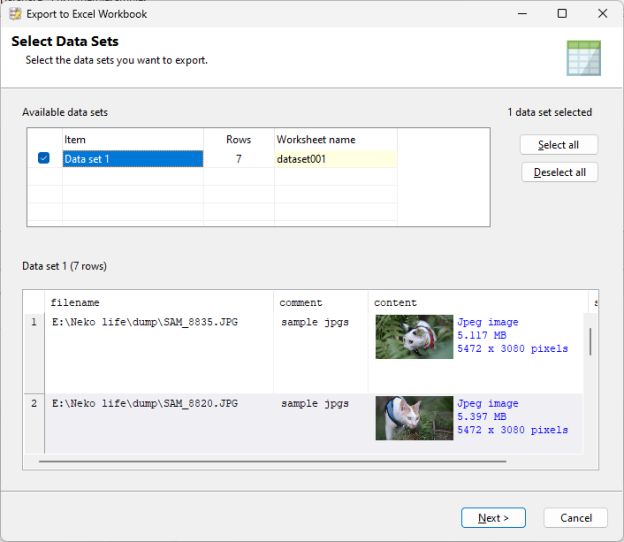Close the Export to Excel Workbook dialog
This screenshot has width=624, height=542.
603,14
